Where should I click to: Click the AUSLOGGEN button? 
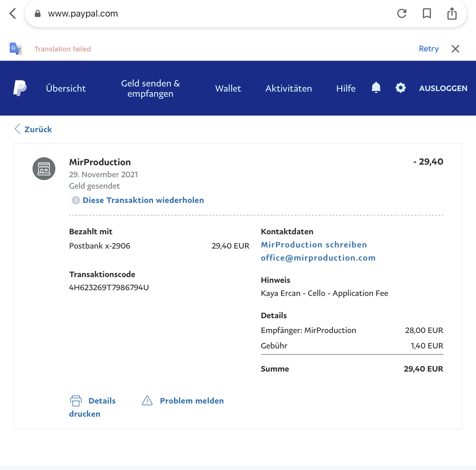(x=443, y=88)
